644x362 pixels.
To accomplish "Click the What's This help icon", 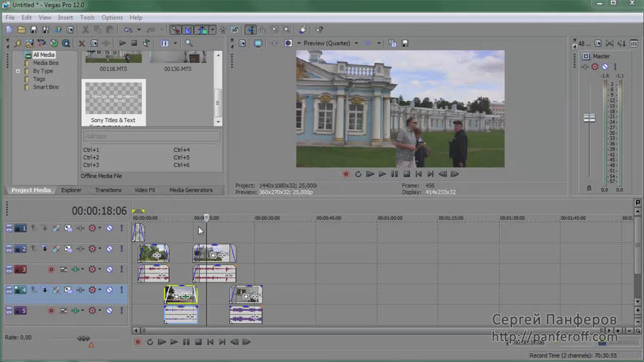I will [319, 30].
